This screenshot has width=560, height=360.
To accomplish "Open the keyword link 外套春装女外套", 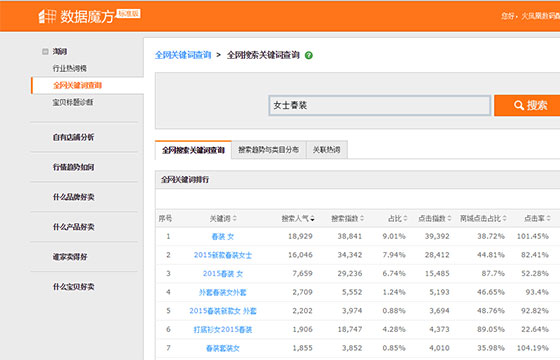I will point(222,292).
